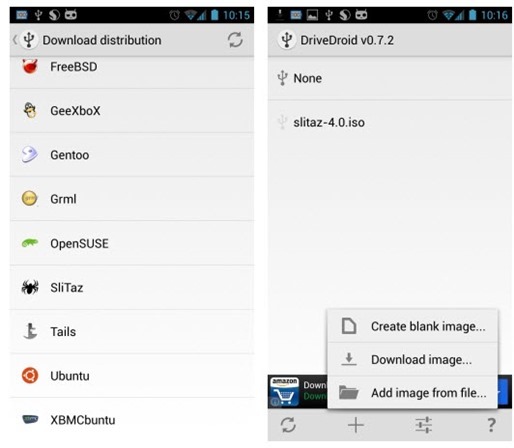Tap the DriveDroid v0.7.2 title text
This screenshot has height=448, width=514.
(x=347, y=40)
